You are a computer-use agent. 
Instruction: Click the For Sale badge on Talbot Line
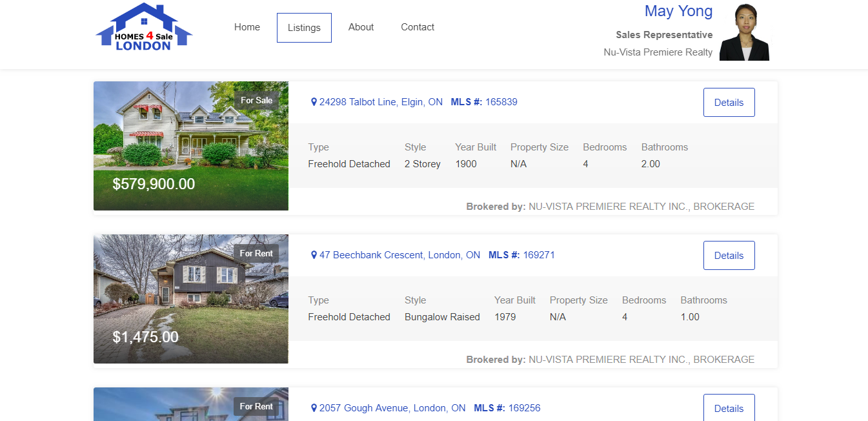256,100
